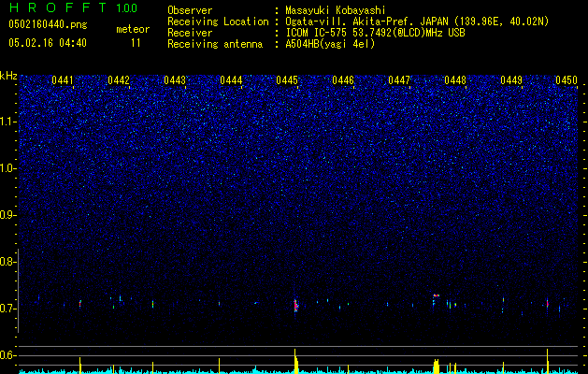This screenshot has width=588, height=374.
Task: Click the tallest yellow intensity peak at 0445
Action: 295,361
